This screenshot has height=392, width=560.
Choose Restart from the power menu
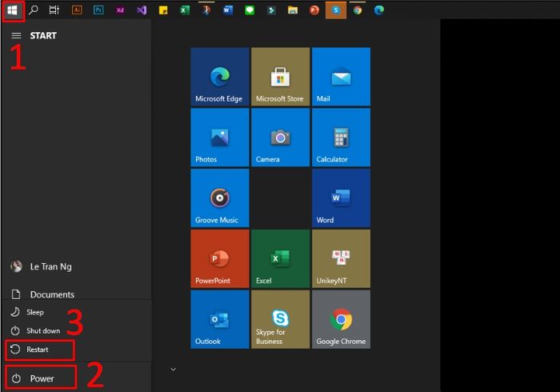pyautogui.click(x=40, y=350)
